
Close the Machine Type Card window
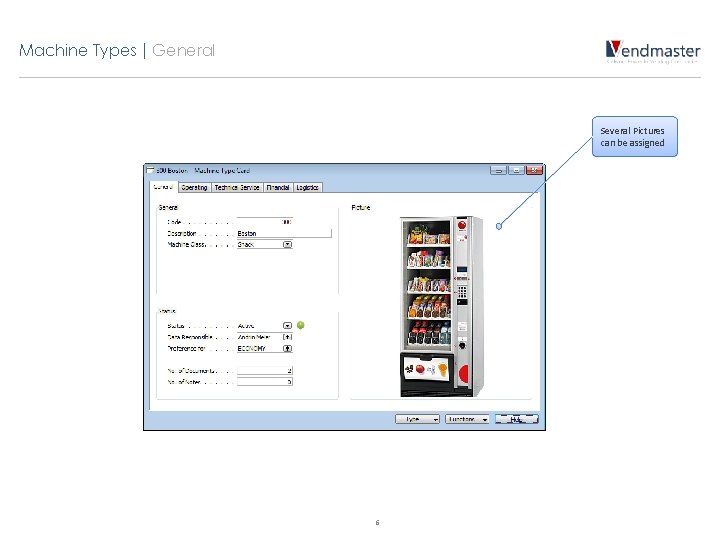(x=534, y=170)
